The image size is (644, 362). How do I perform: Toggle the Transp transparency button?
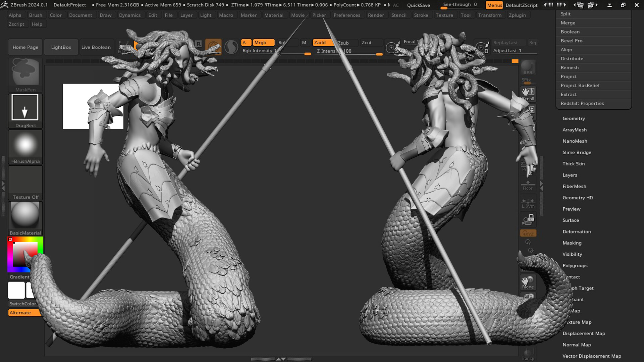(x=528, y=355)
